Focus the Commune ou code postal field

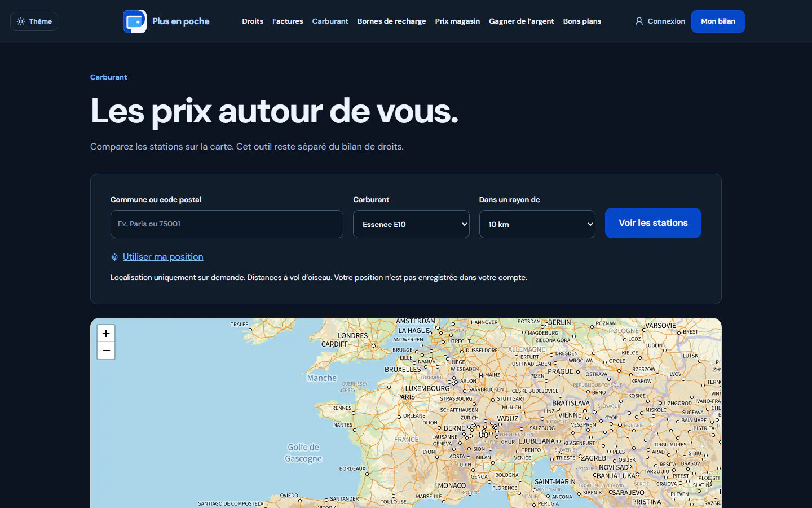point(227,224)
